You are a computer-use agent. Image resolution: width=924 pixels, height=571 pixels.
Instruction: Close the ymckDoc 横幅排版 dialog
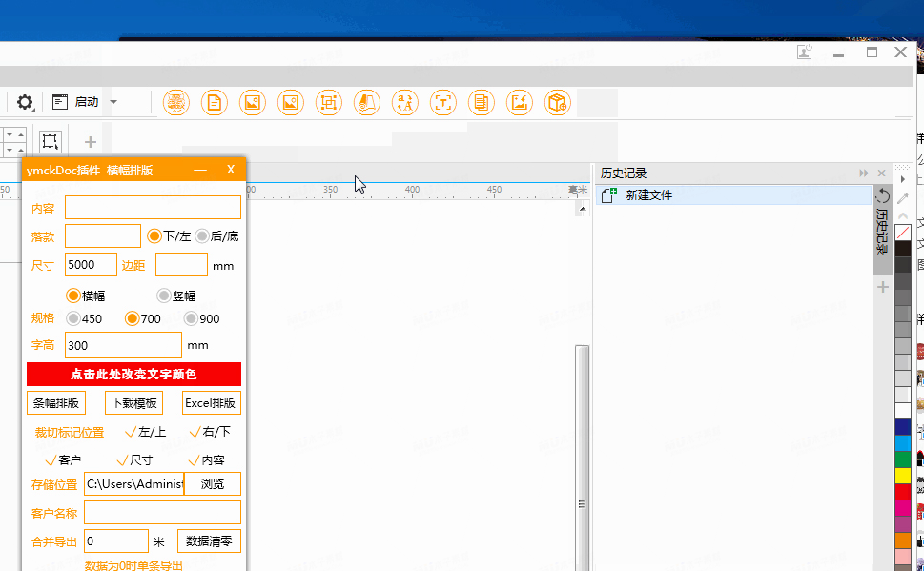pyautogui.click(x=231, y=170)
